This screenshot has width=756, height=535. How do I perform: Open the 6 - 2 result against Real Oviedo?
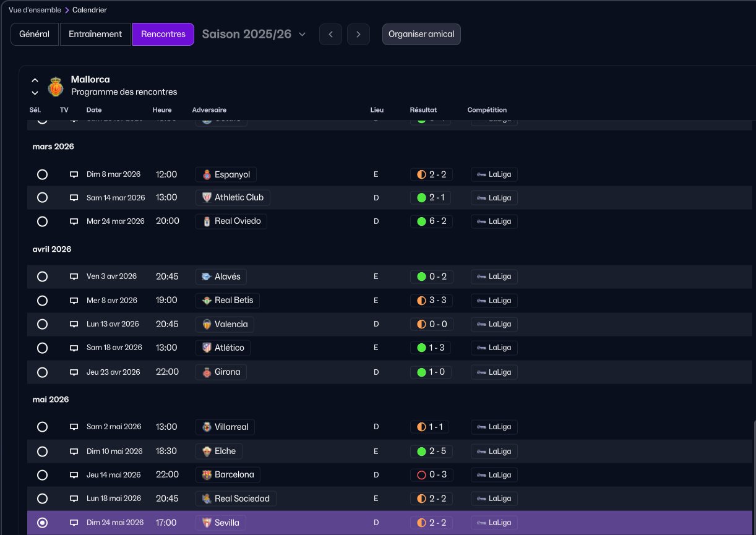(x=431, y=221)
